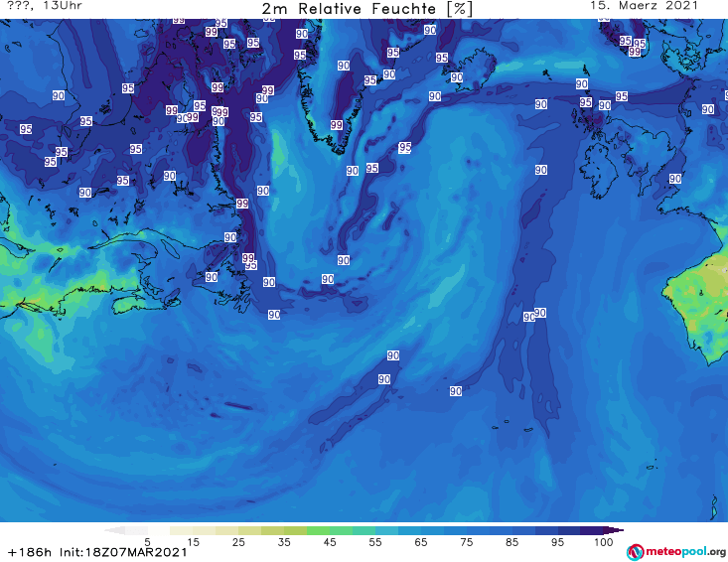The image size is (728, 562).
Task: Click the colorbar label "100"
Action: tap(604, 542)
